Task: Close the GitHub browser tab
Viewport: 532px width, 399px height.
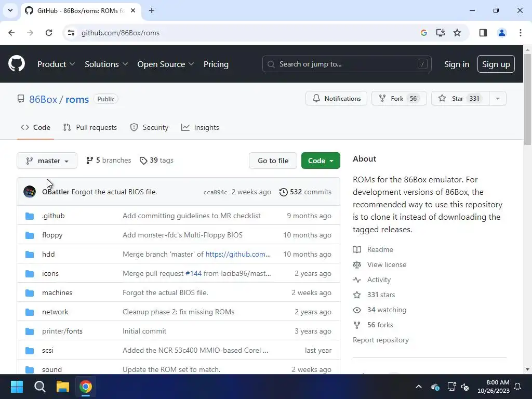Action: [x=133, y=10]
